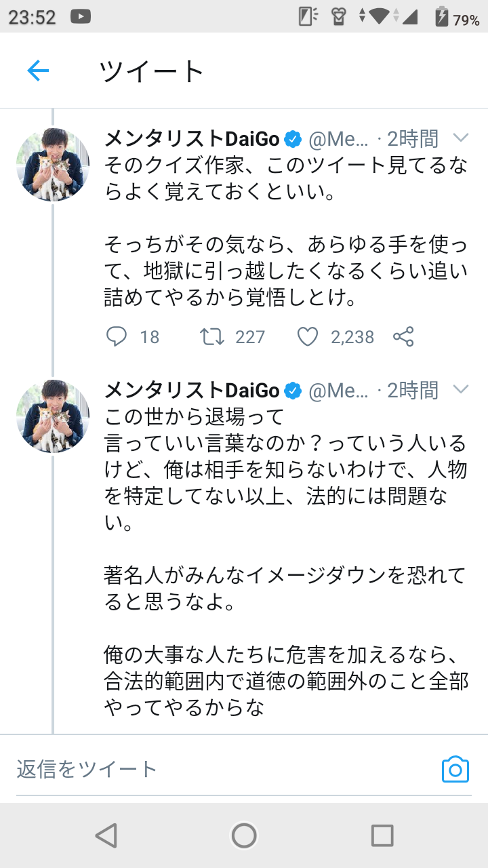Open camera to attach photo
The image size is (488, 868).
tap(455, 770)
